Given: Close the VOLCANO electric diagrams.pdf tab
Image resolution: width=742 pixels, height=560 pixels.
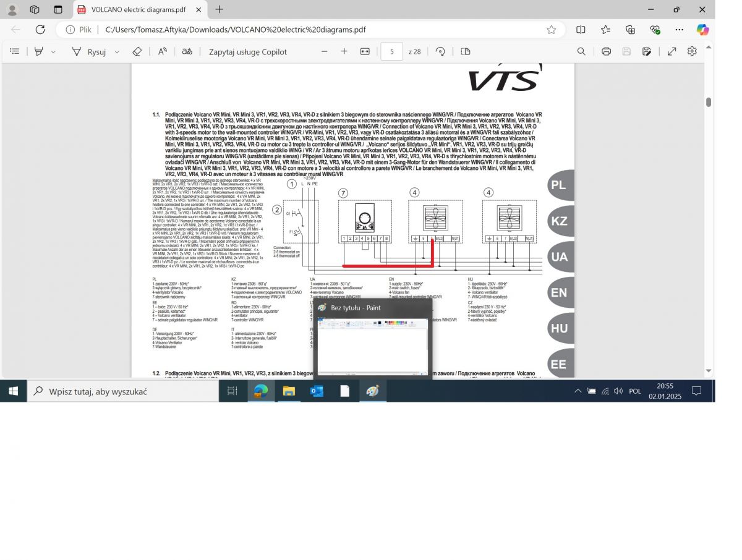Looking at the screenshot, I should tap(197, 9).
